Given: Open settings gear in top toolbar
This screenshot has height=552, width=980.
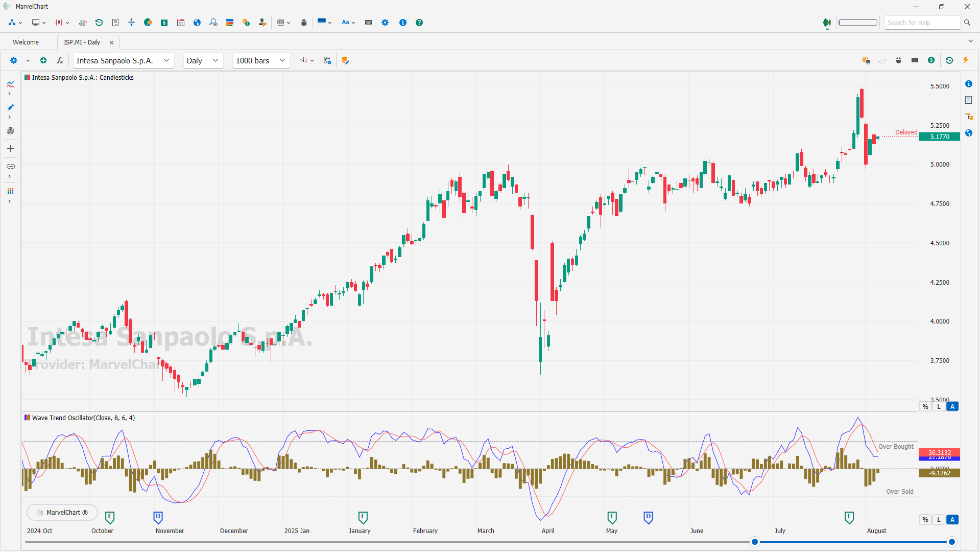Looking at the screenshot, I should [385, 22].
